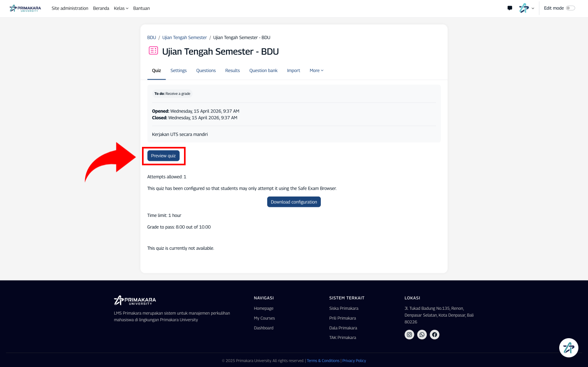
Task: Open the Dashboard footer link
Action: tap(264, 328)
